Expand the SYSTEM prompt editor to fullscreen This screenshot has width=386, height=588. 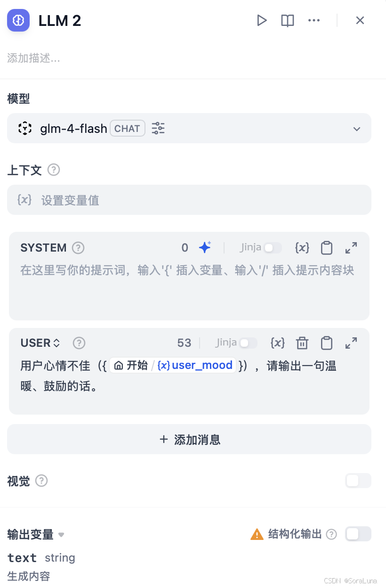[x=351, y=248]
